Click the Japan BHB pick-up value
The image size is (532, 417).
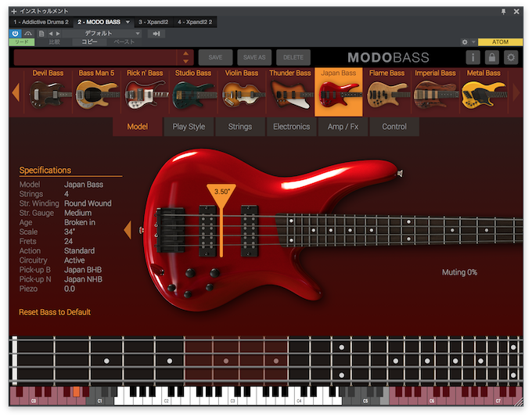click(x=83, y=270)
